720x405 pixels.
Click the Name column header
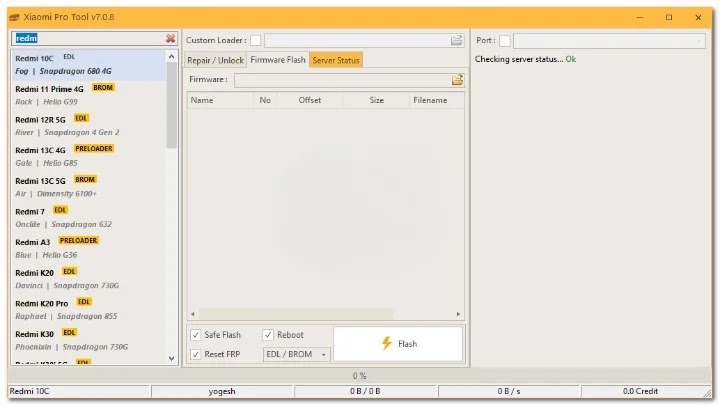point(220,100)
